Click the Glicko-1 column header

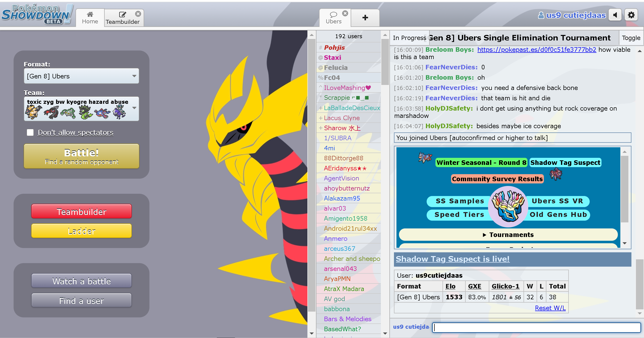click(x=506, y=286)
